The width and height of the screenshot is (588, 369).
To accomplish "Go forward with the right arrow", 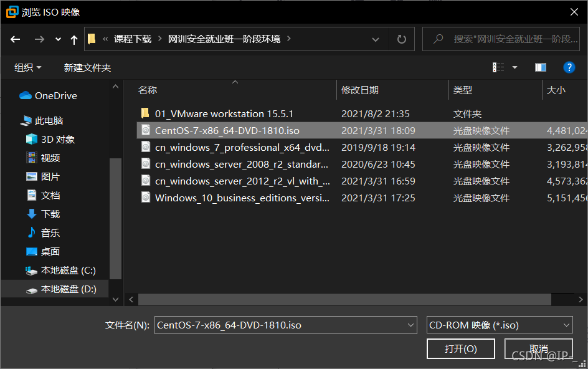I will (x=39, y=39).
